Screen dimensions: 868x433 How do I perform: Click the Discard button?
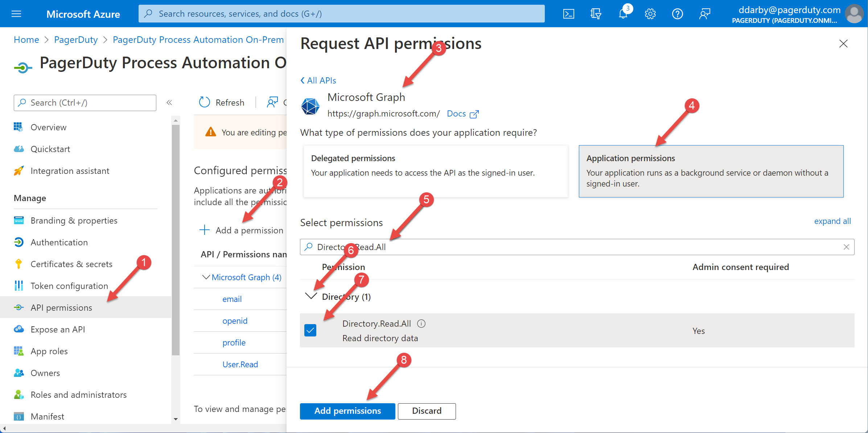(427, 411)
